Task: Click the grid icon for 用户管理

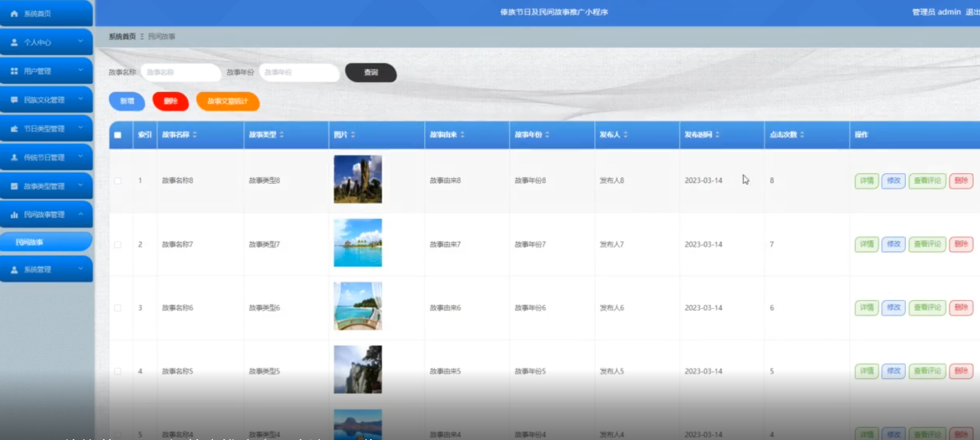Action: [x=14, y=71]
